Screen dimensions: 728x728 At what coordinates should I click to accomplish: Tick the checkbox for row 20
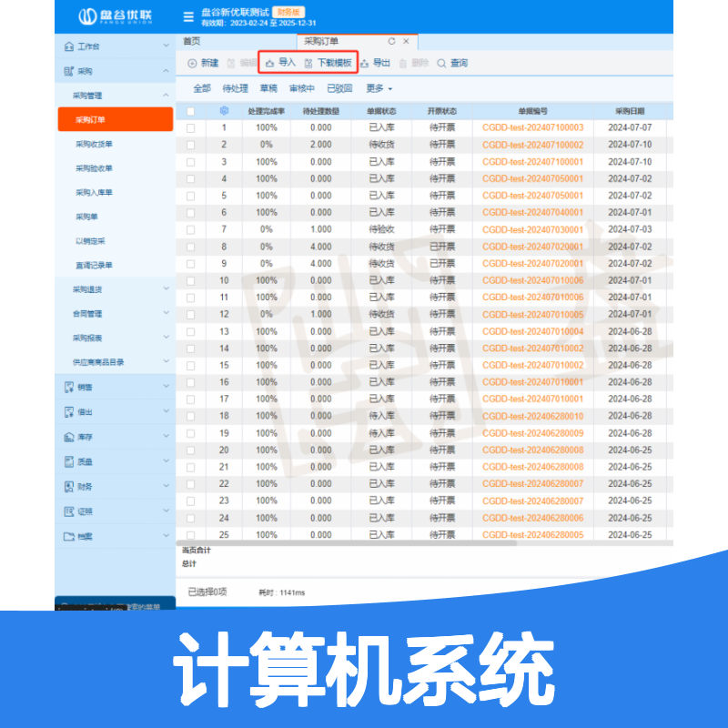190,450
